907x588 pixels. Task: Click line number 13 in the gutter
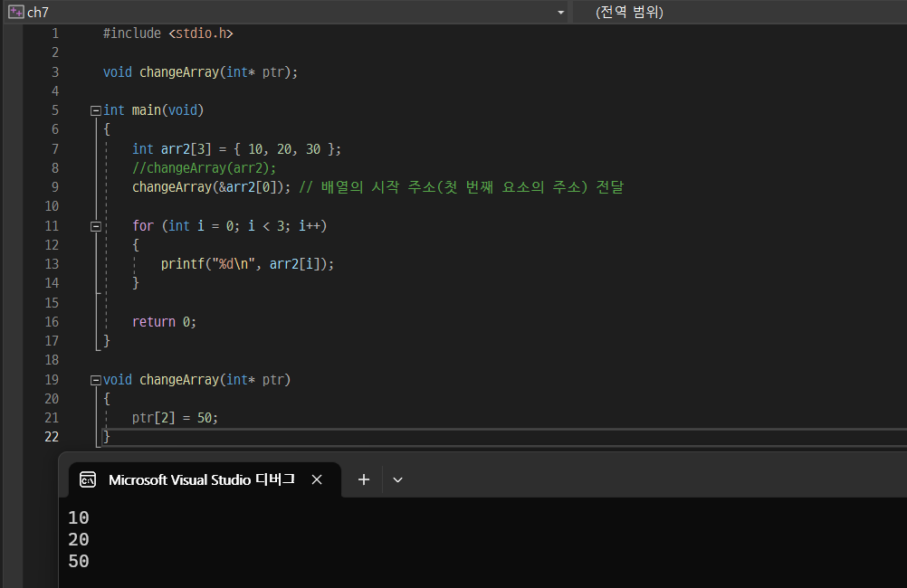coord(52,264)
